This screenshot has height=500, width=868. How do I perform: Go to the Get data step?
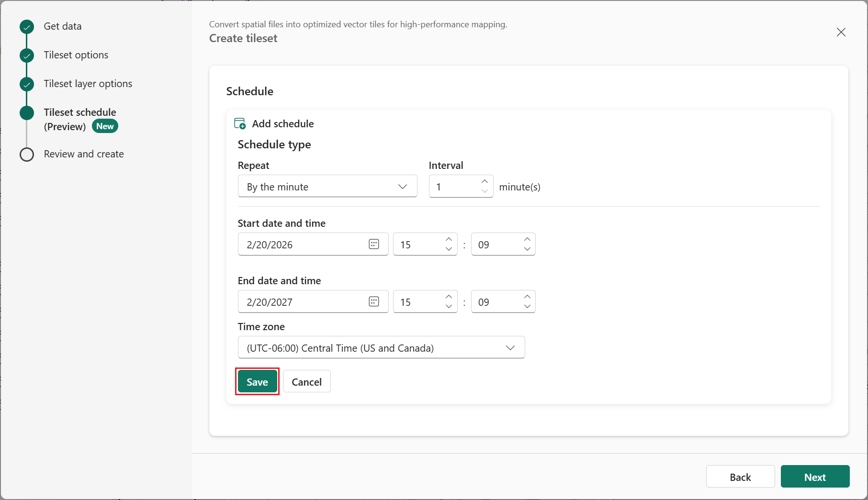(63, 26)
